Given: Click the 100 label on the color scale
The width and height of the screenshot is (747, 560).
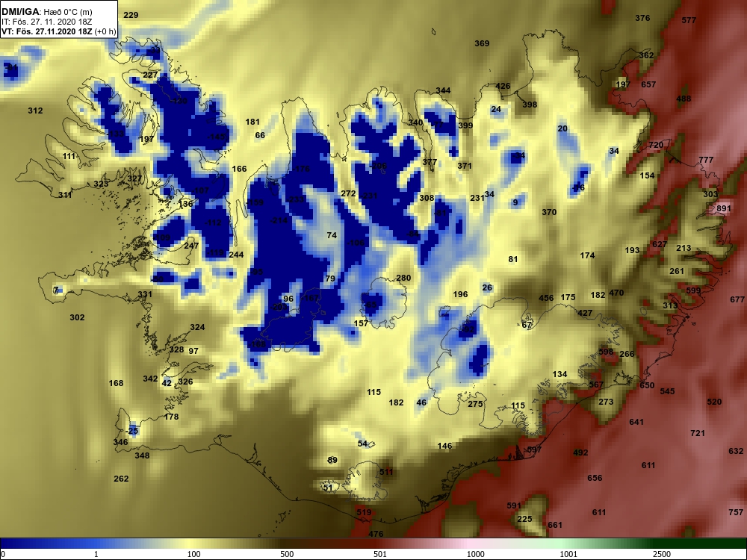Looking at the screenshot, I should [x=193, y=554].
